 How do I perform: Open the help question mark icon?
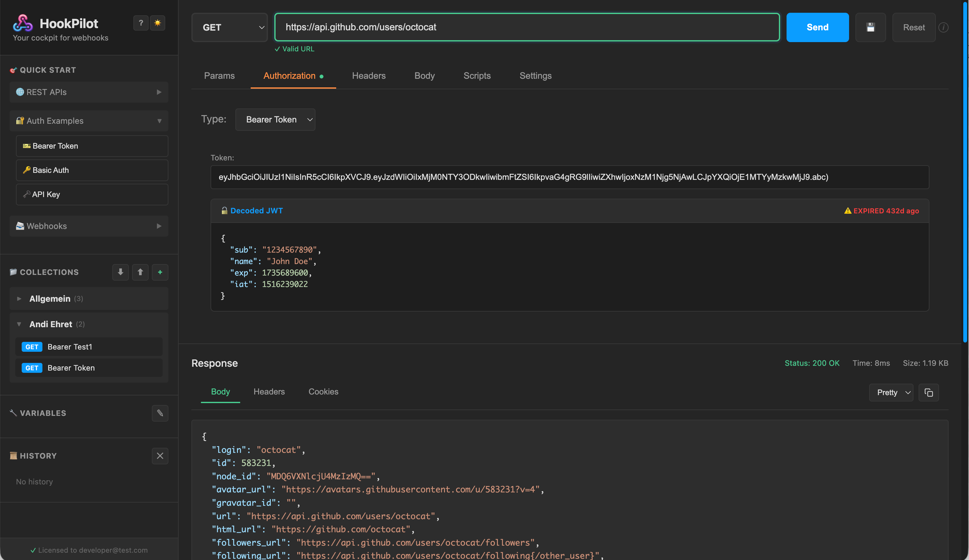(140, 23)
